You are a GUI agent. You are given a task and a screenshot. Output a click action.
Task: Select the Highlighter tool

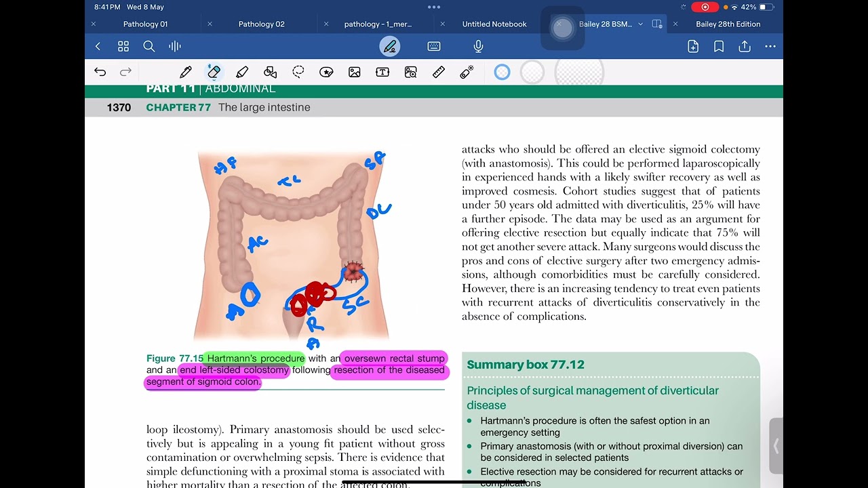coord(242,72)
